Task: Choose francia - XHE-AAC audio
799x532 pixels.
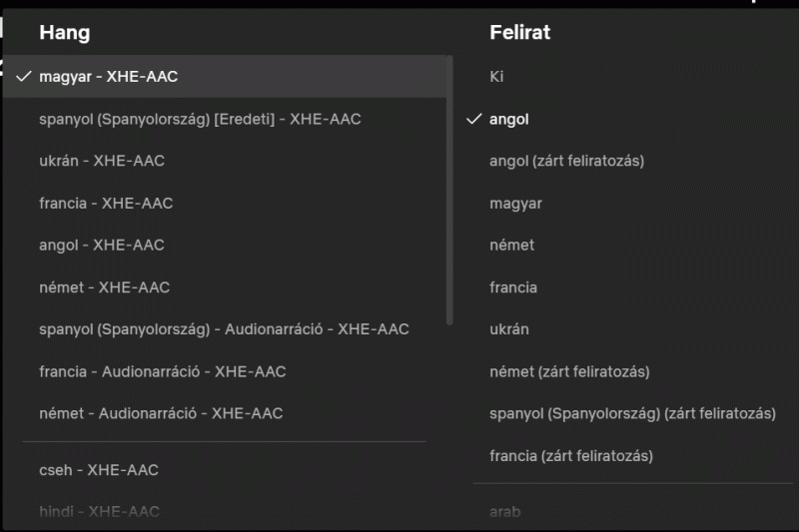Action: (x=106, y=203)
